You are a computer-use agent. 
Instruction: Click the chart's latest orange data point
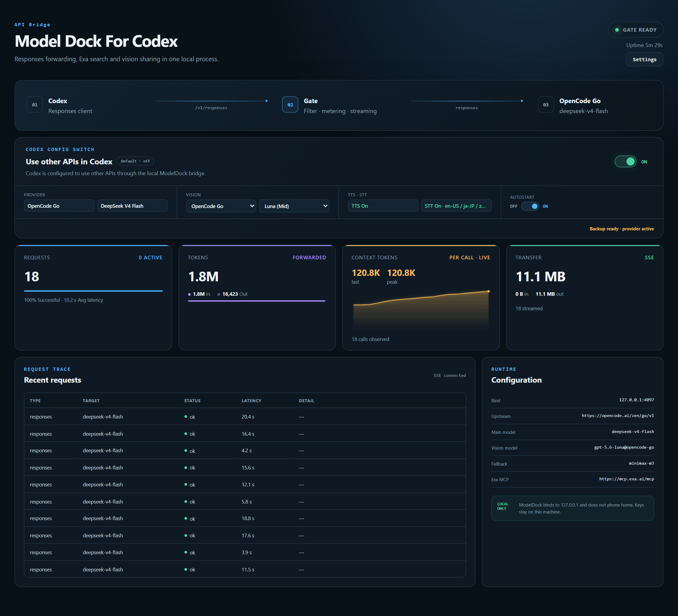(x=488, y=291)
